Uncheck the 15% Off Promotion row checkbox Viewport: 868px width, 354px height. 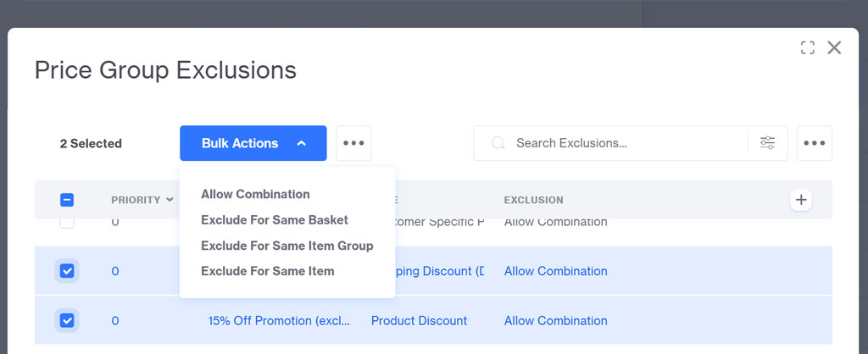[67, 320]
